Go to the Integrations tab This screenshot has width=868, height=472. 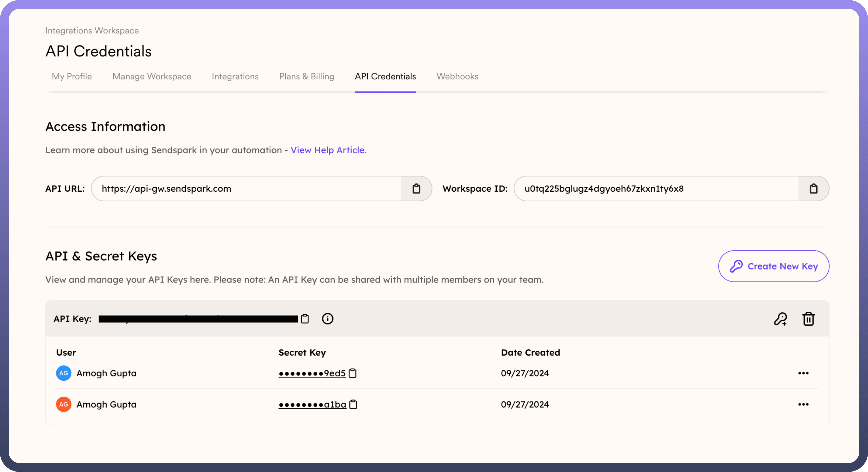[x=235, y=77]
